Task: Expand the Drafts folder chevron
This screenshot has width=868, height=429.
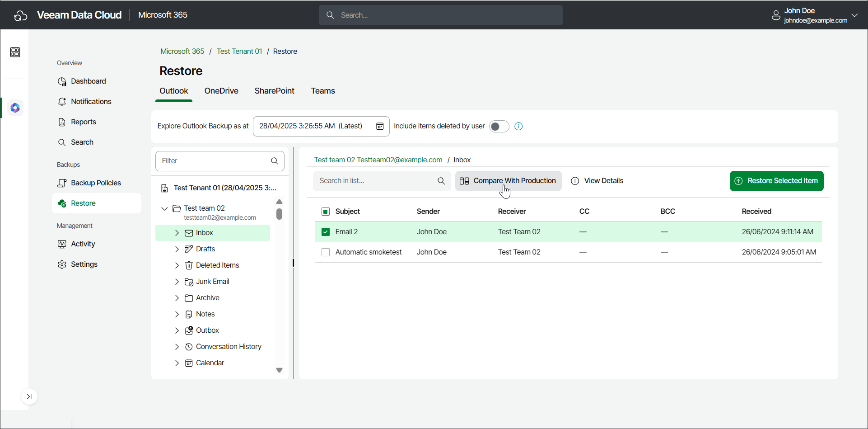Action: [x=177, y=249]
